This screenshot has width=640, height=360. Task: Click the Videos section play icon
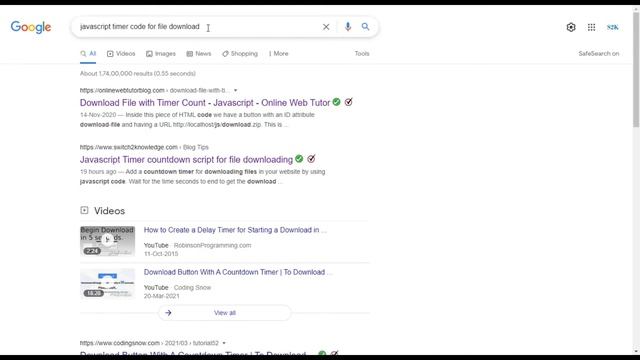84,210
